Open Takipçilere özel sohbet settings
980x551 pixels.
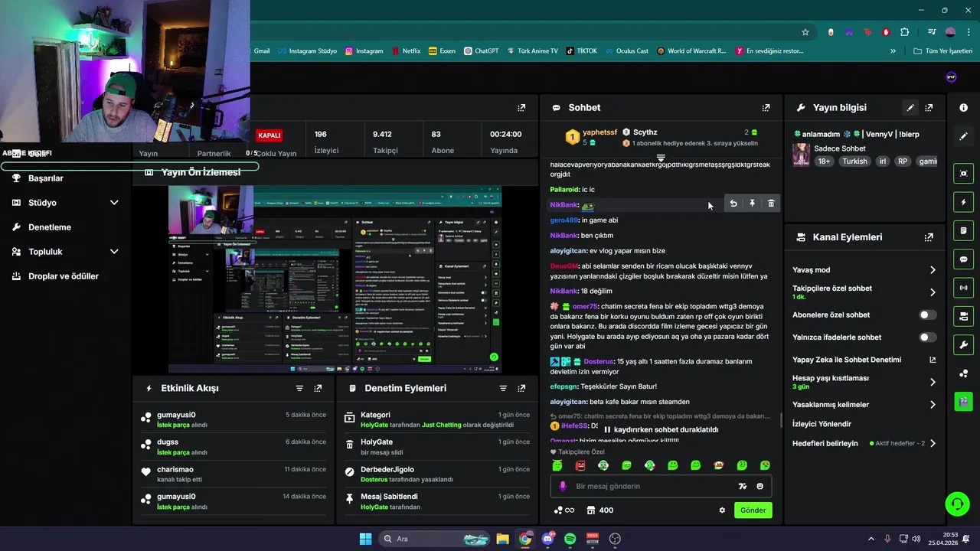pos(864,292)
